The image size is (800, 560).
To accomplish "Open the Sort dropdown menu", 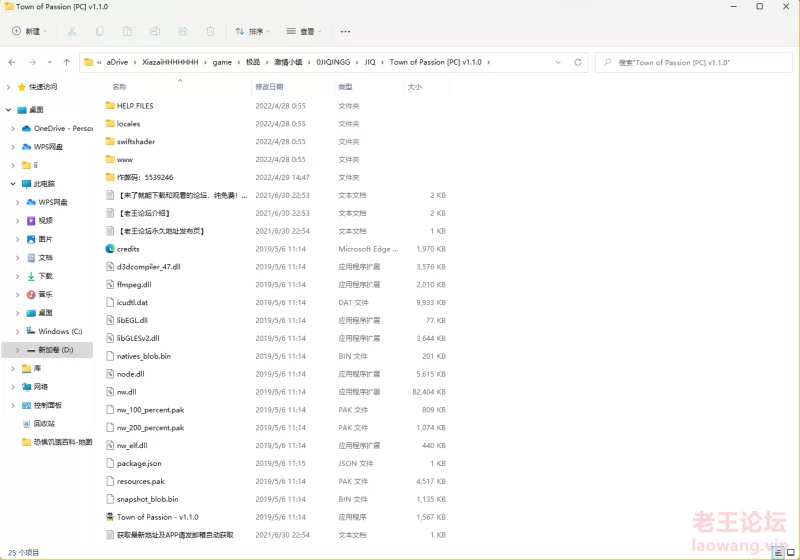I will (253, 32).
